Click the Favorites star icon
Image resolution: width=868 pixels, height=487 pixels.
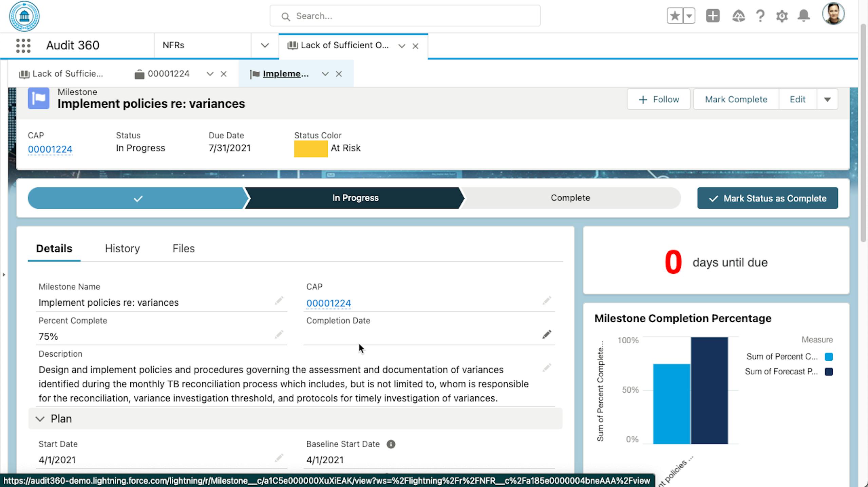pos(675,16)
